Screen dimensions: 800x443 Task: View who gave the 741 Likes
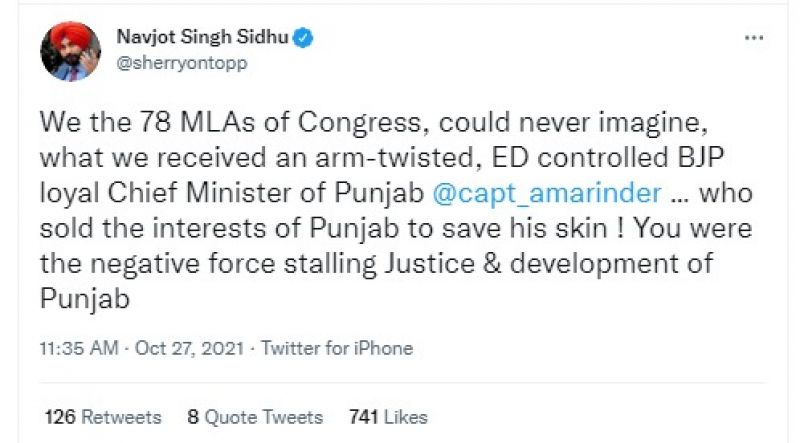click(387, 416)
